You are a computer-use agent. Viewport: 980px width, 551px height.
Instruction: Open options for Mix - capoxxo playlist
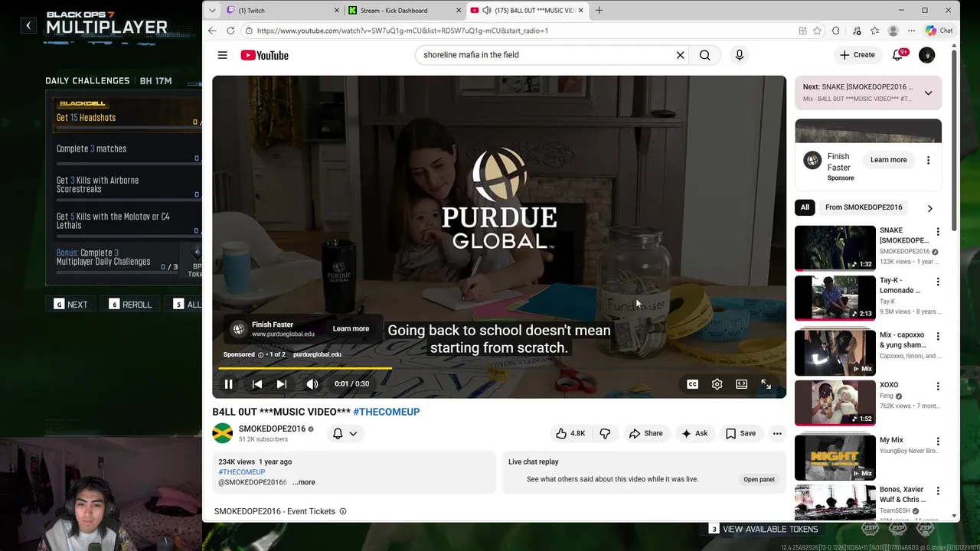pyautogui.click(x=938, y=336)
